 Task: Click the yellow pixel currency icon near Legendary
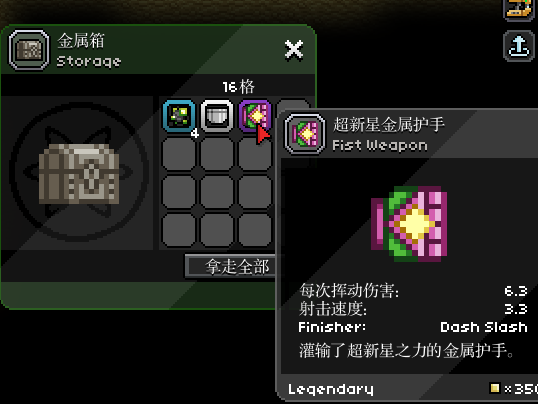point(495,388)
